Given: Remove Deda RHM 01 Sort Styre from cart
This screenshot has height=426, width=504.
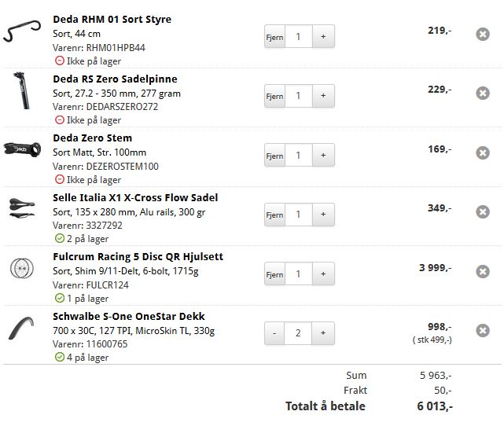Looking at the screenshot, I should (483, 34).
